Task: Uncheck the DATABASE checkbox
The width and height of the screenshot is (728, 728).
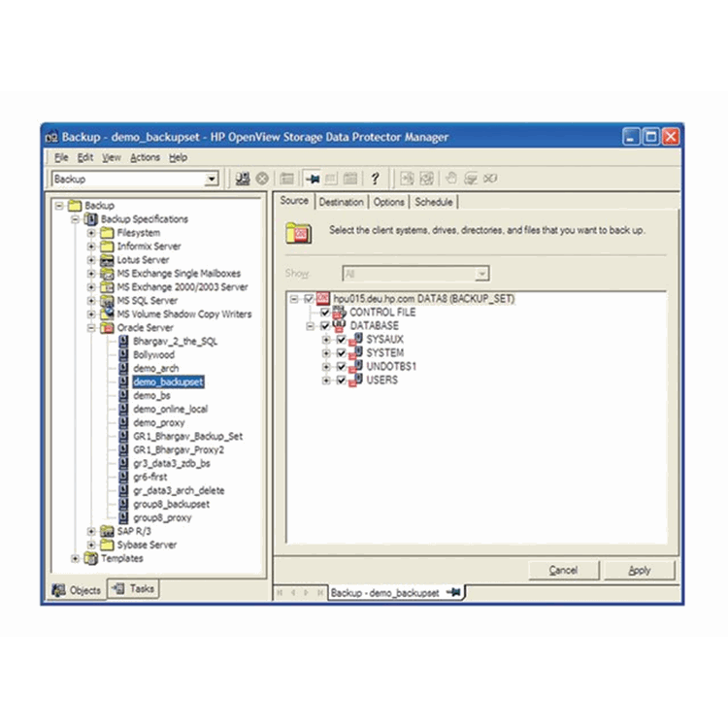Action: 325,326
